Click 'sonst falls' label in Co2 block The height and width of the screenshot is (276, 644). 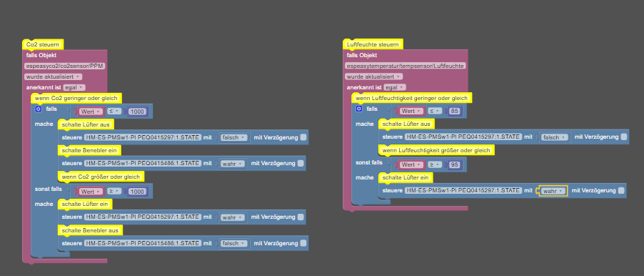(x=48, y=189)
